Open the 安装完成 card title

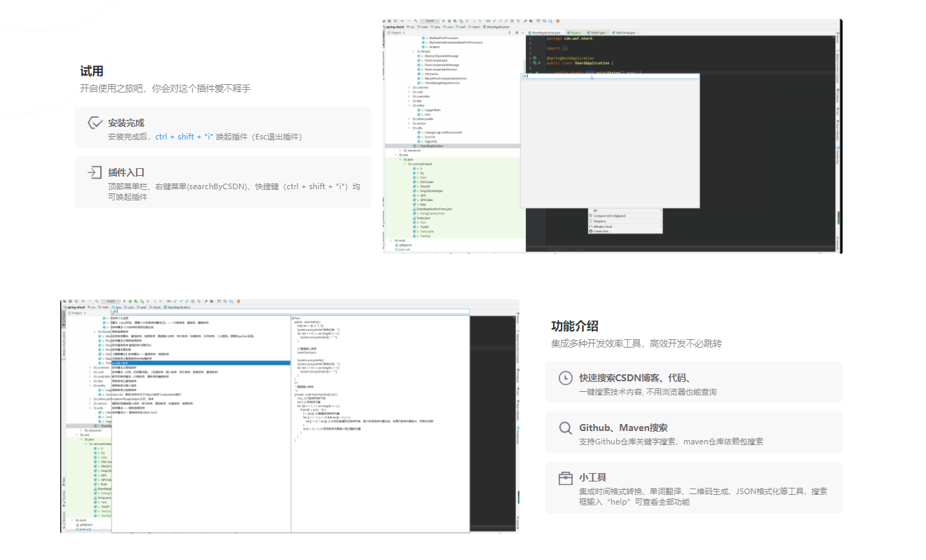coord(126,123)
